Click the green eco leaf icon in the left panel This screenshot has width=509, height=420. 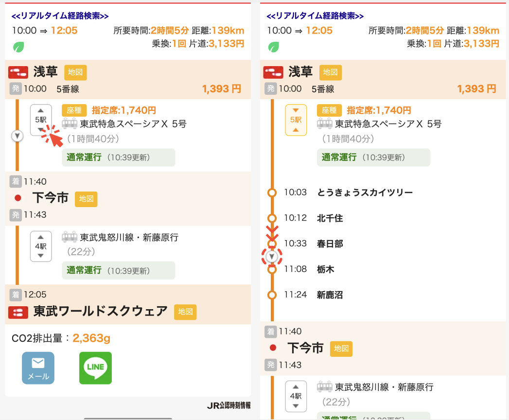18,47
